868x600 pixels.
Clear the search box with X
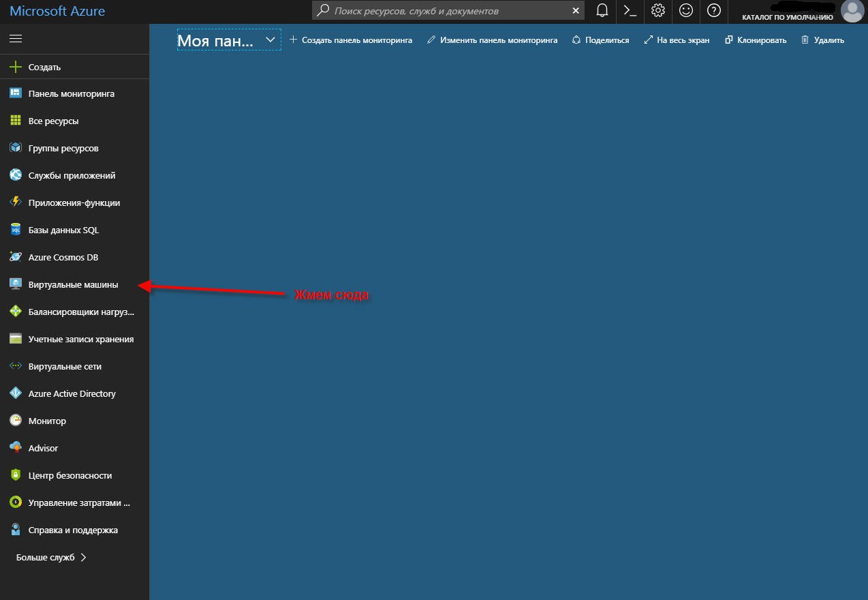pyautogui.click(x=576, y=11)
